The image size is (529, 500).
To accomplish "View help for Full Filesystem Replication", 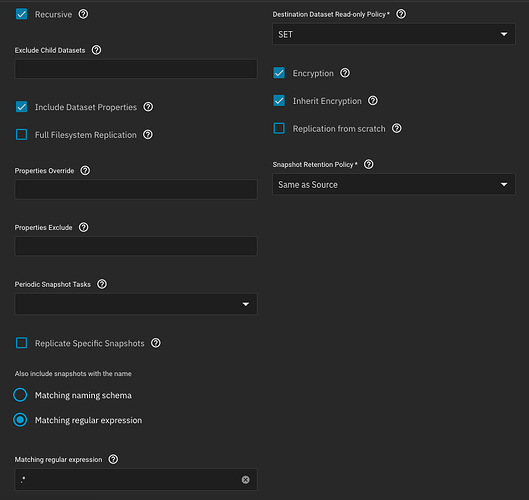I will pyautogui.click(x=148, y=135).
